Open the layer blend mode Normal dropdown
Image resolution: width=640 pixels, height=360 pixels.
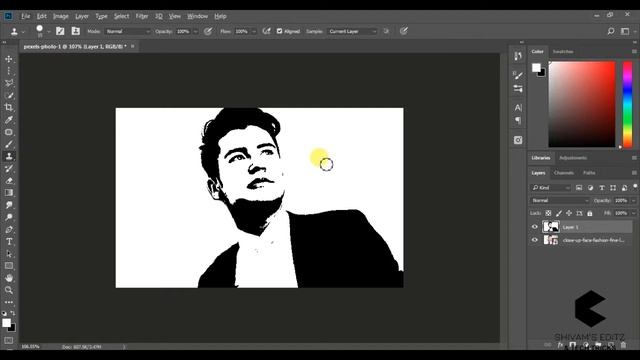[x=560, y=200]
